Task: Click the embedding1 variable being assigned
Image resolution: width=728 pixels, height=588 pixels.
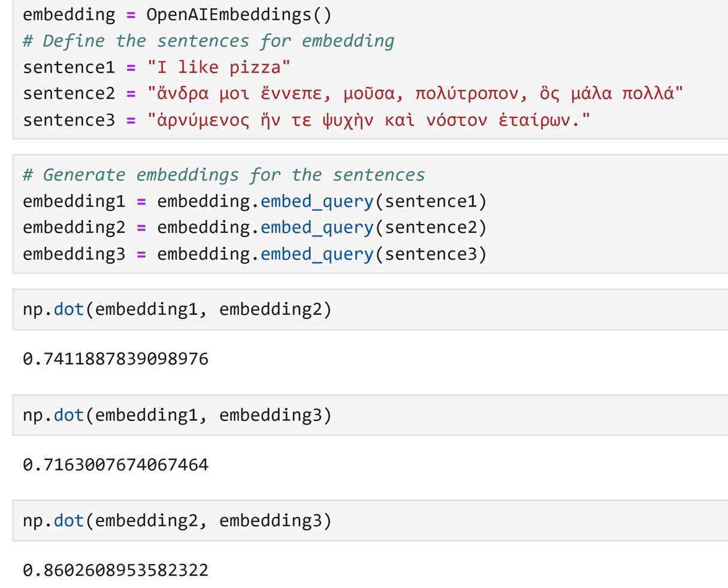Action: tap(74, 201)
